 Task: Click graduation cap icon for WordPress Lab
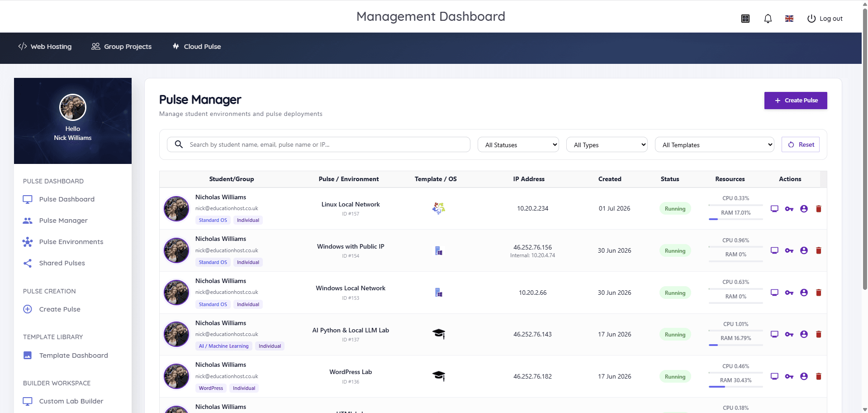(x=438, y=376)
